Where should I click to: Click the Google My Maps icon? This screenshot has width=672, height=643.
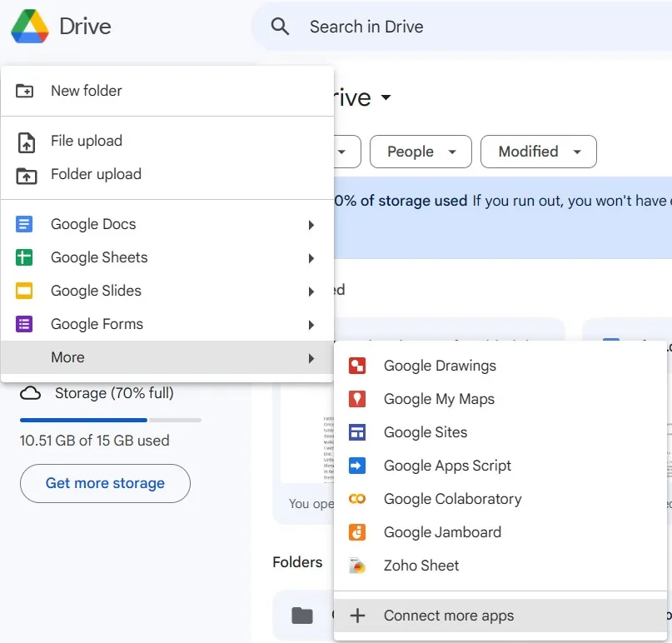click(x=357, y=399)
